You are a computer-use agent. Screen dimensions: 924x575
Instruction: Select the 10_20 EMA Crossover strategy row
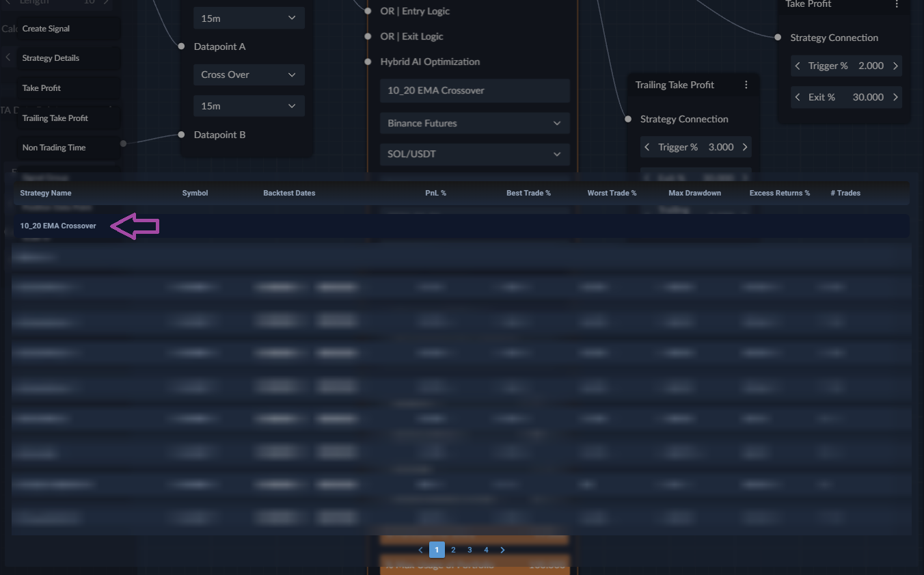tap(461, 226)
